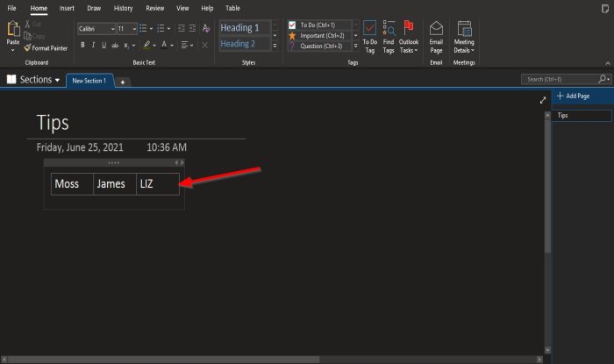Viewport: 614px width, 364px height.
Task: Click the Paste clipboard icon
Action: tap(13, 29)
